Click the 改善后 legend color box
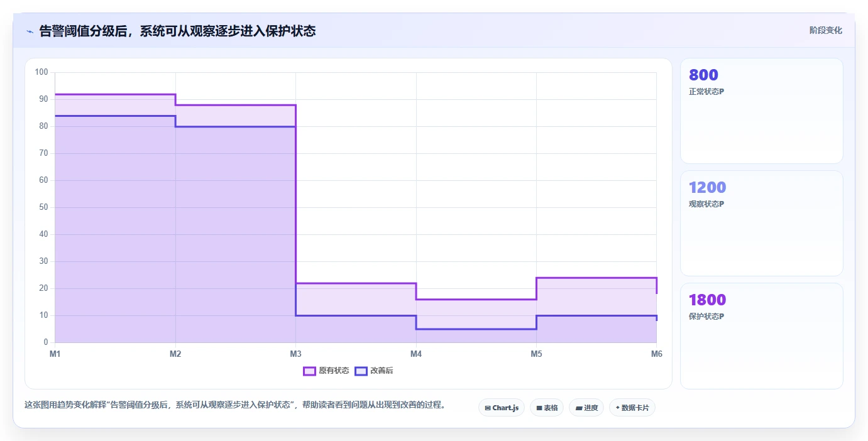 pyautogui.click(x=361, y=371)
